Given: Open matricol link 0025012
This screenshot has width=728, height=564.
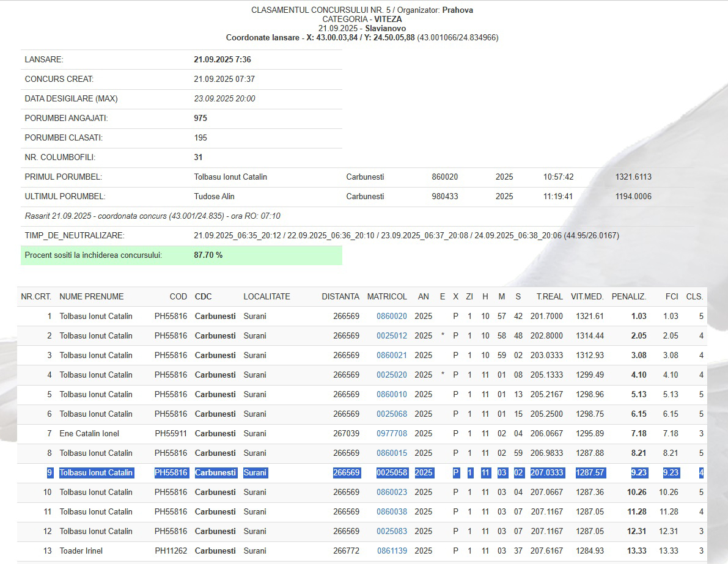Looking at the screenshot, I should point(391,336).
